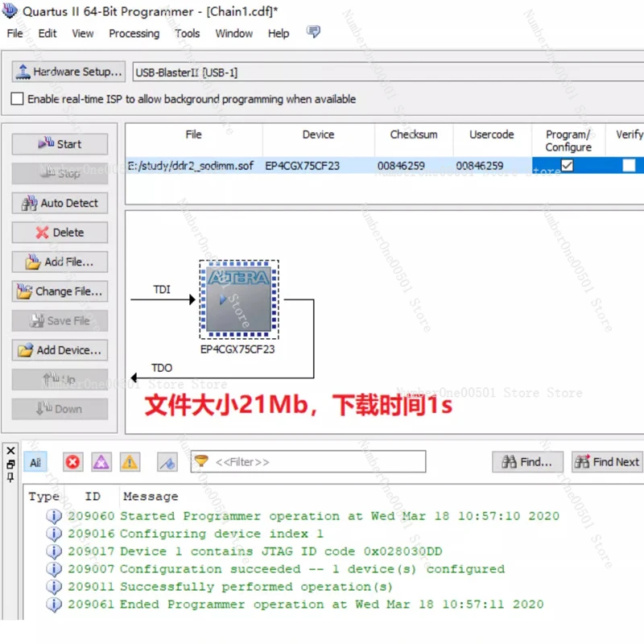The height and width of the screenshot is (644, 644).
Task: Click the EP4CGX75CF23 label under the chip
Action: [x=237, y=349]
